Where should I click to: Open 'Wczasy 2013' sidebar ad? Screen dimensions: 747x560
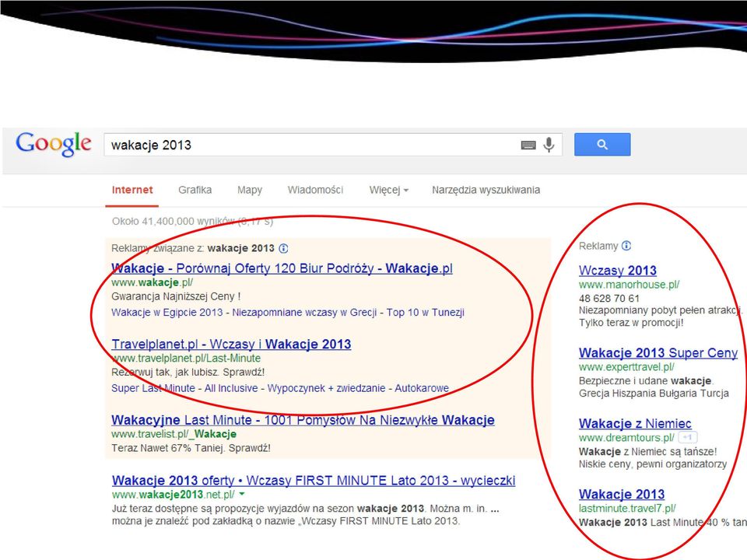(617, 271)
